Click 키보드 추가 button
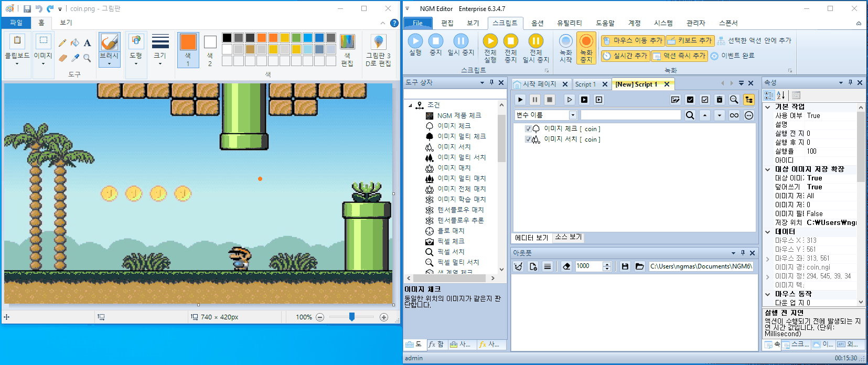 click(690, 40)
